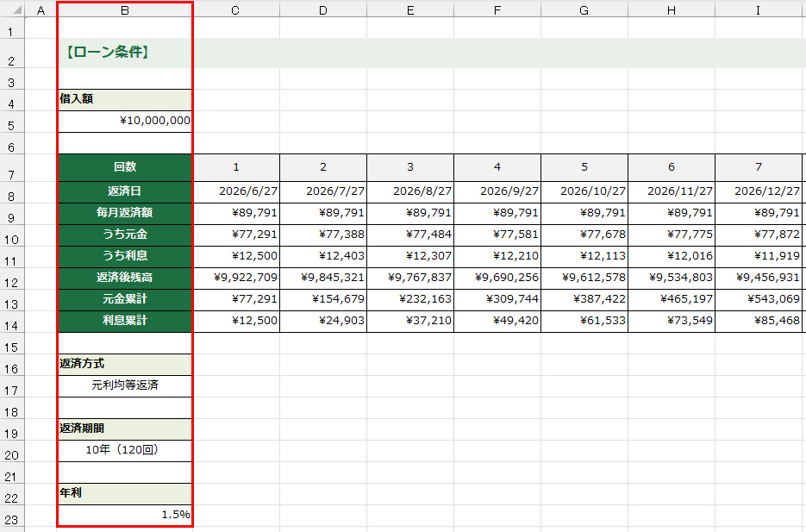Click payment number 4 cell
The width and height of the screenshot is (806, 532).
[x=497, y=167]
